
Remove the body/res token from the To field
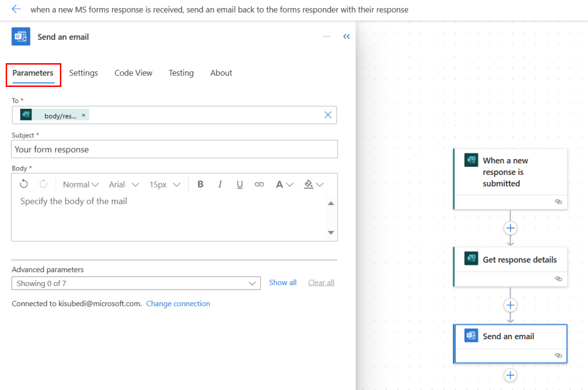84,115
